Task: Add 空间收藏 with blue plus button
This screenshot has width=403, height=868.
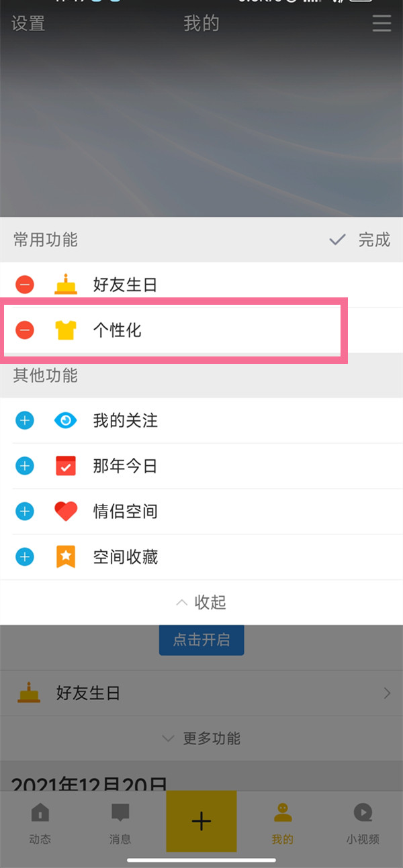Action: 25,557
